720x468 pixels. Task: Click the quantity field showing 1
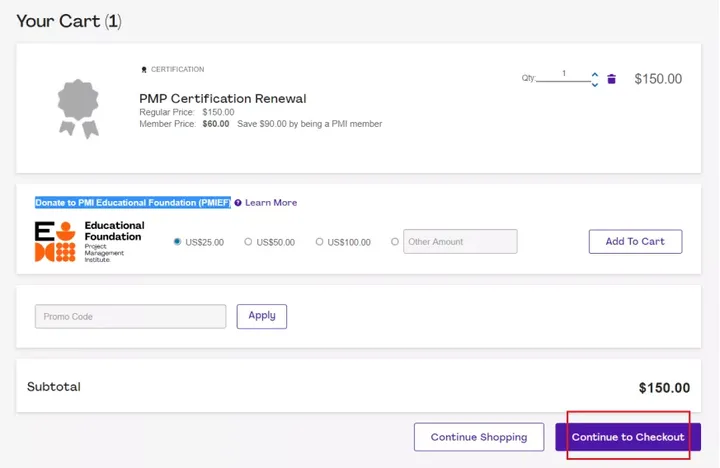[x=563, y=74]
